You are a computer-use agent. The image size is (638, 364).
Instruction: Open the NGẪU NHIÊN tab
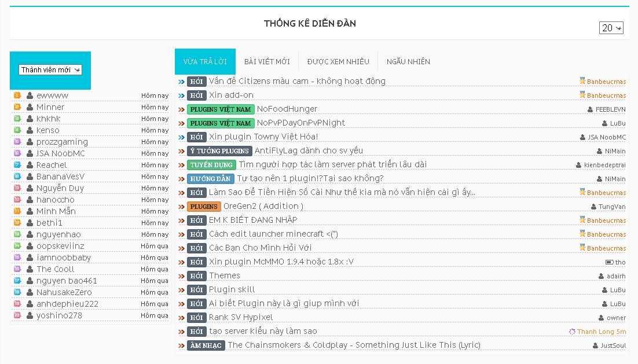(x=408, y=62)
